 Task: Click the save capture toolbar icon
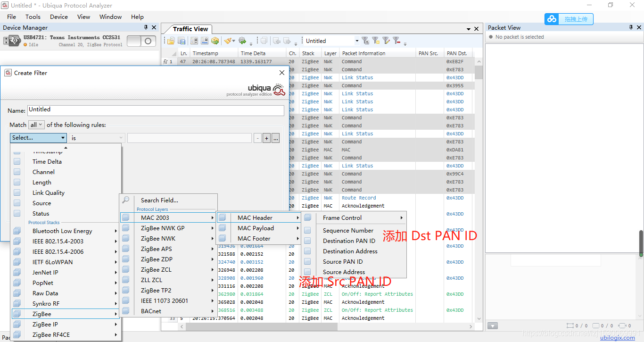(x=181, y=41)
